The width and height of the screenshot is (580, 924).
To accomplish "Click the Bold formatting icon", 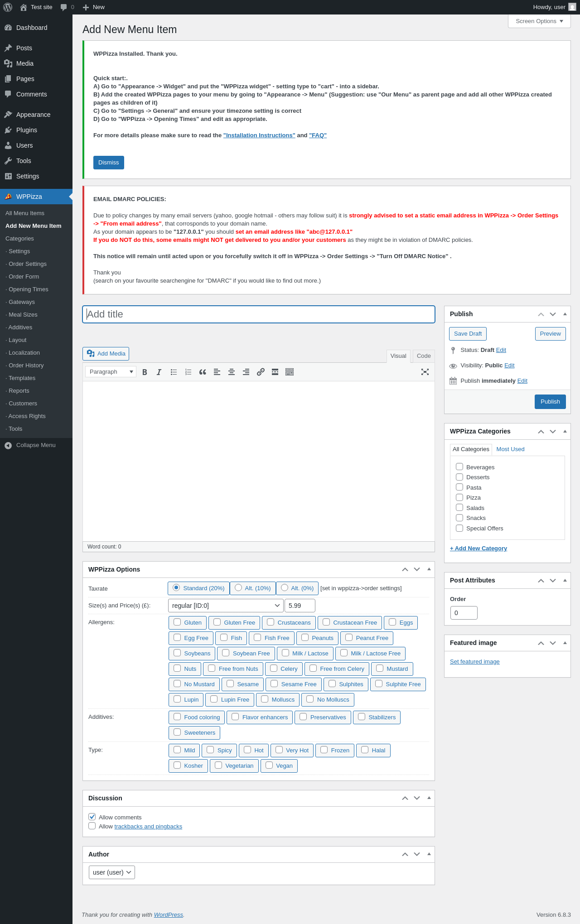I will [145, 372].
